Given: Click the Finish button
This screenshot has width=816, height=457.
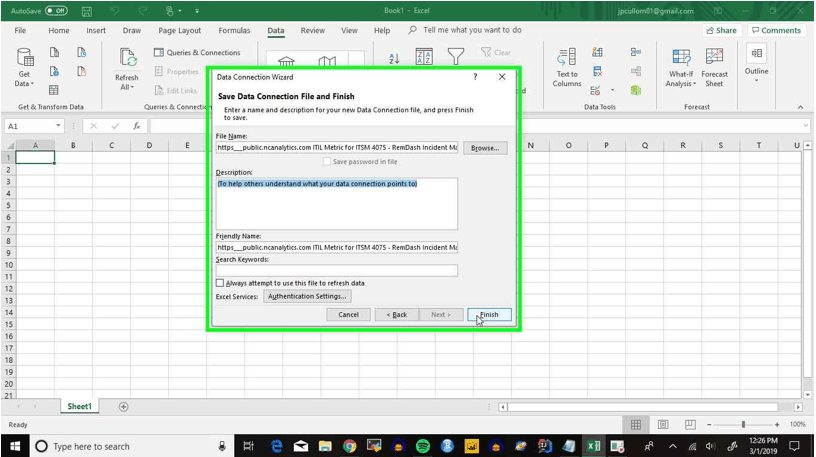Looking at the screenshot, I should (x=489, y=314).
